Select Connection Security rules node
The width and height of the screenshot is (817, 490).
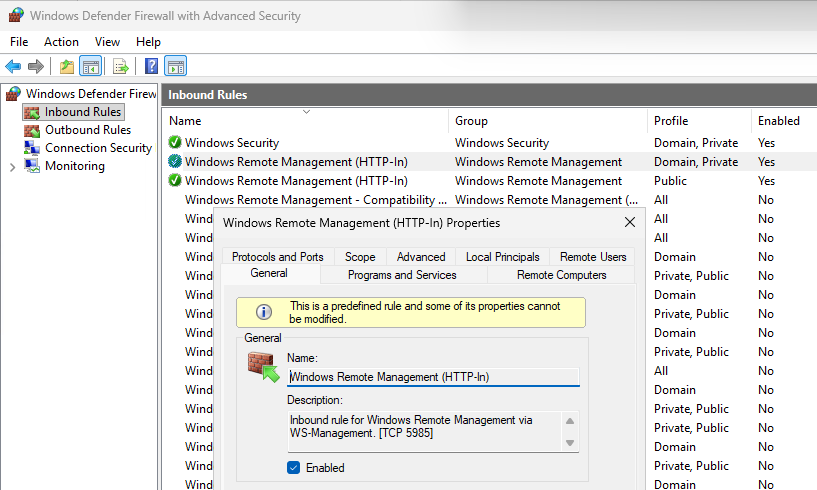coord(98,148)
